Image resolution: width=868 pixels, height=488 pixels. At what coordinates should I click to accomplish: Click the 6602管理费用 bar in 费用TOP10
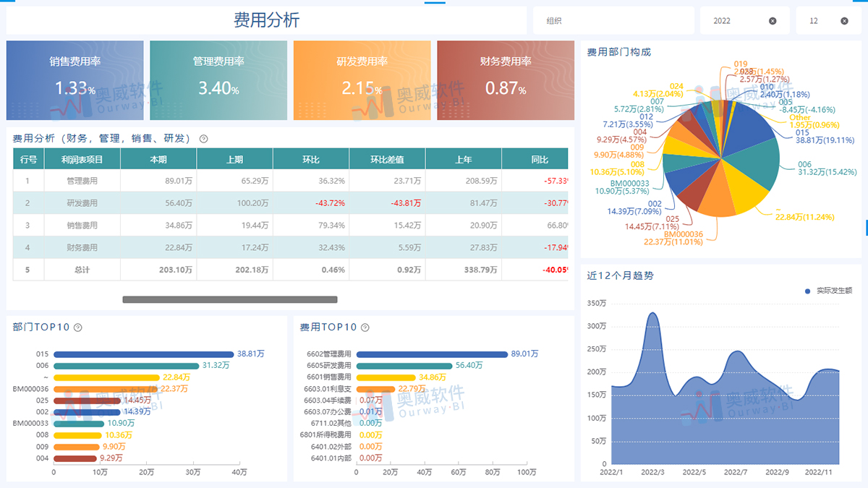click(432, 354)
